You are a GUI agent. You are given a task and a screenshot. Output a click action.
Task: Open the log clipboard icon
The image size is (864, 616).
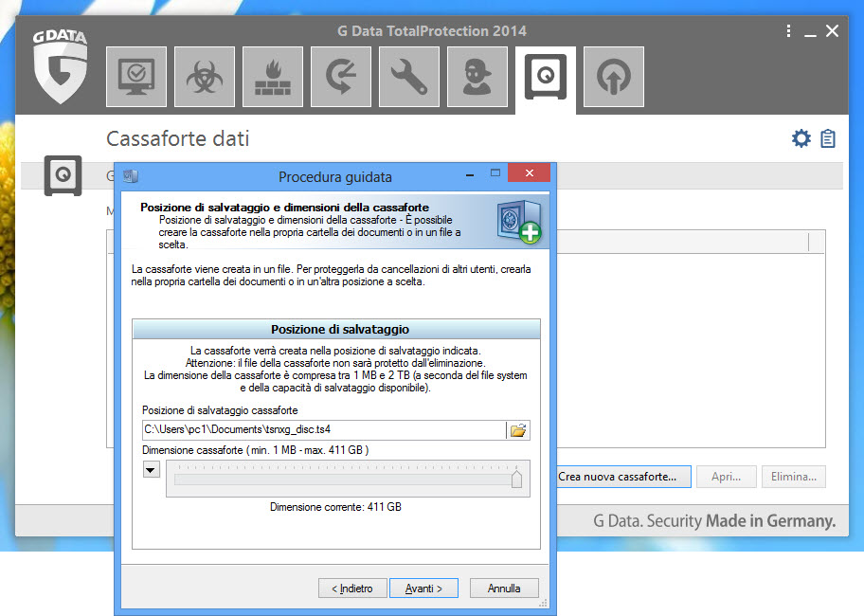point(828,138)
